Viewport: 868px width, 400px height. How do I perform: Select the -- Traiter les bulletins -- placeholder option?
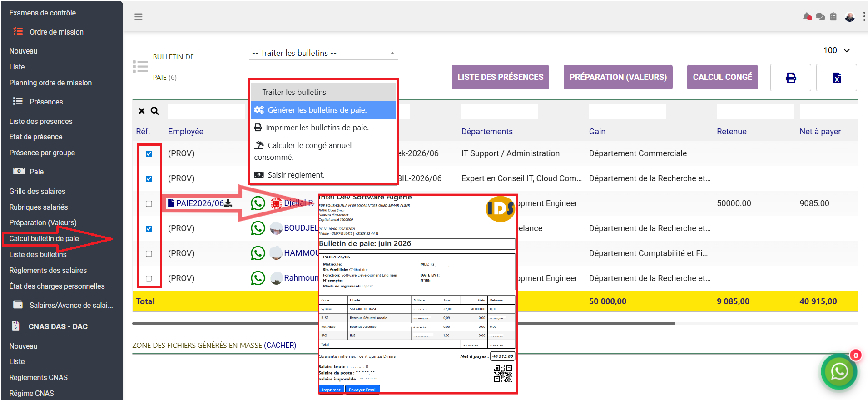[323, 92]
